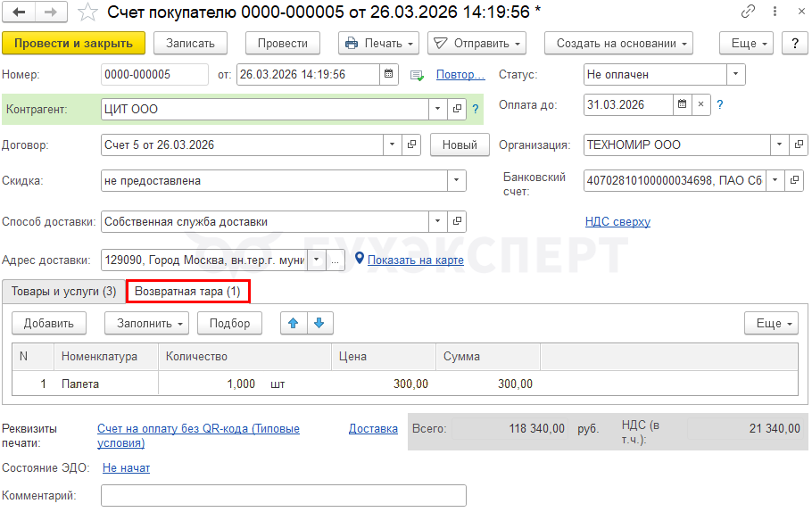
Task: Click the Новый contract button
Action: pyautogui.click(x=460, y=145)
